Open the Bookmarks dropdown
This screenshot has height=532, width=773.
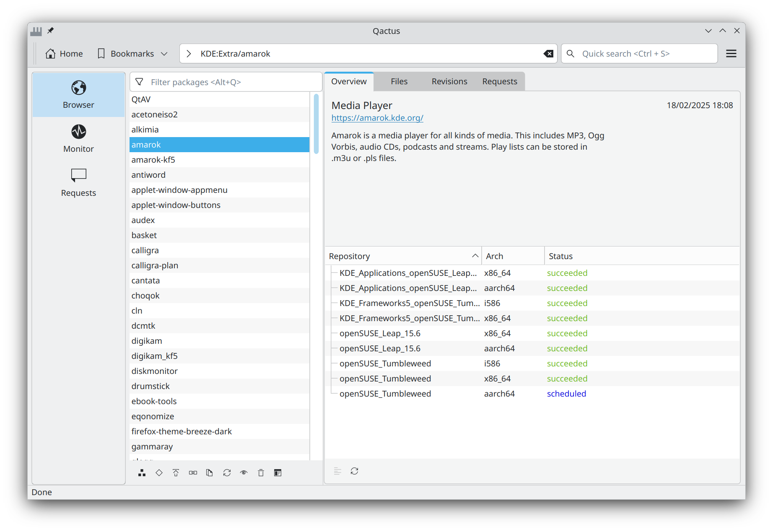pos(132,54)
